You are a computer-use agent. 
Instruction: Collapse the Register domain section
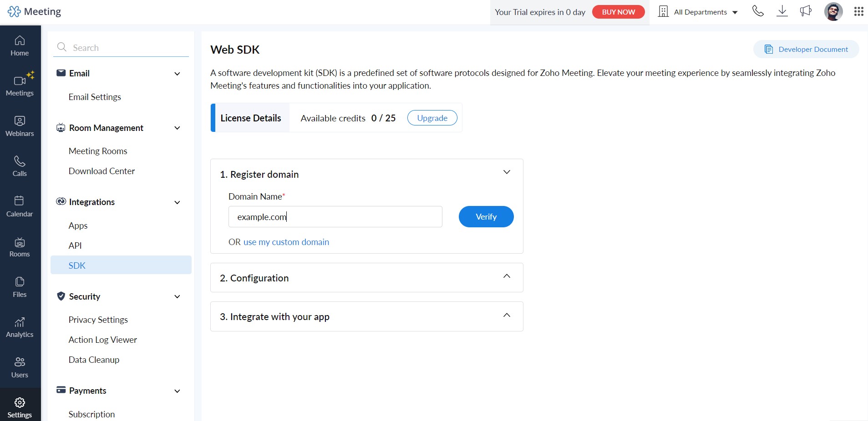point(507,172)
